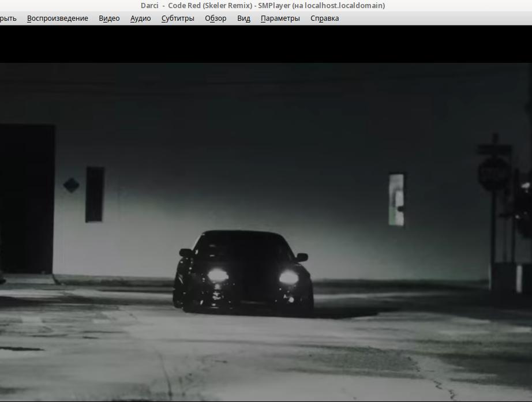Click the car's left glowing headlight
The width and height of the screenshot is (532, 402).
[x=218, y=275]
